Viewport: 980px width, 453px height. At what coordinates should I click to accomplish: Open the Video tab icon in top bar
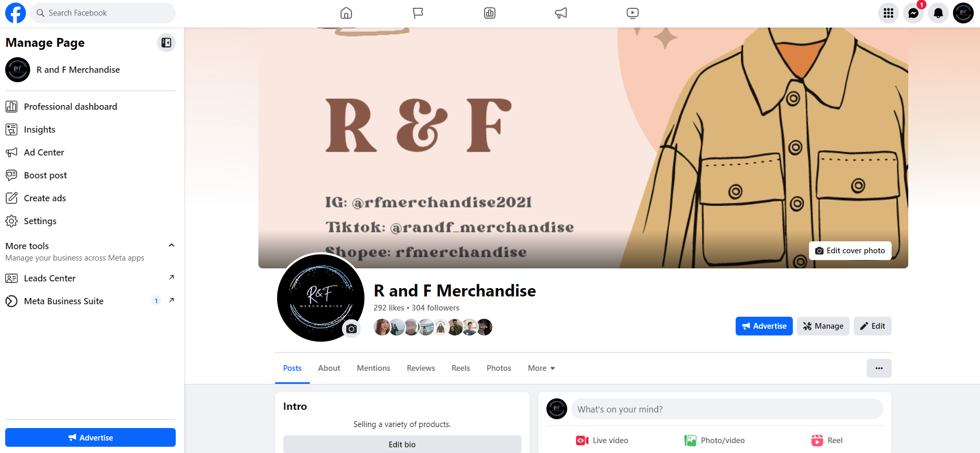click(633, 13)
